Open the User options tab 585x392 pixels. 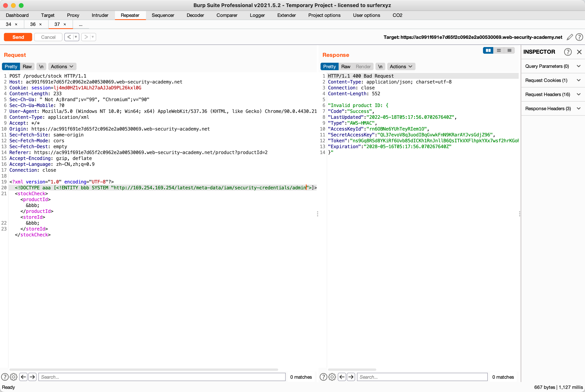click(366, 15)
